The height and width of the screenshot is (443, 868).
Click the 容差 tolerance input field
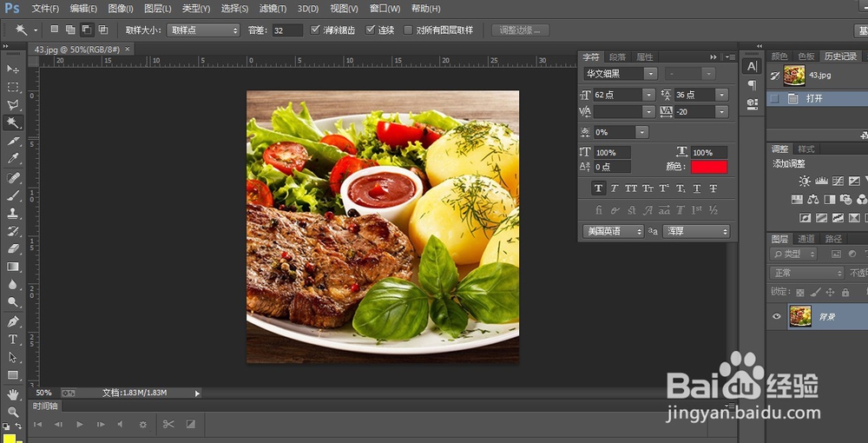pyautogui.click(x=287, y=30)
